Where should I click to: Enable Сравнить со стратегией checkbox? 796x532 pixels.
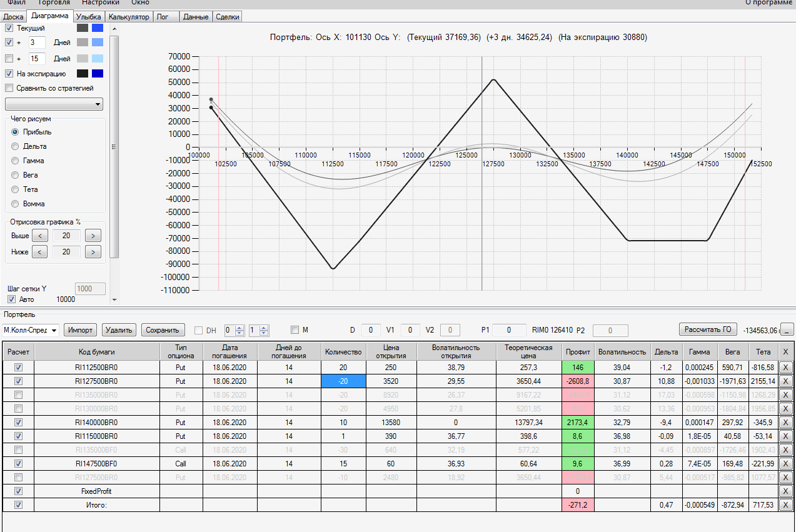pos(9,88)
